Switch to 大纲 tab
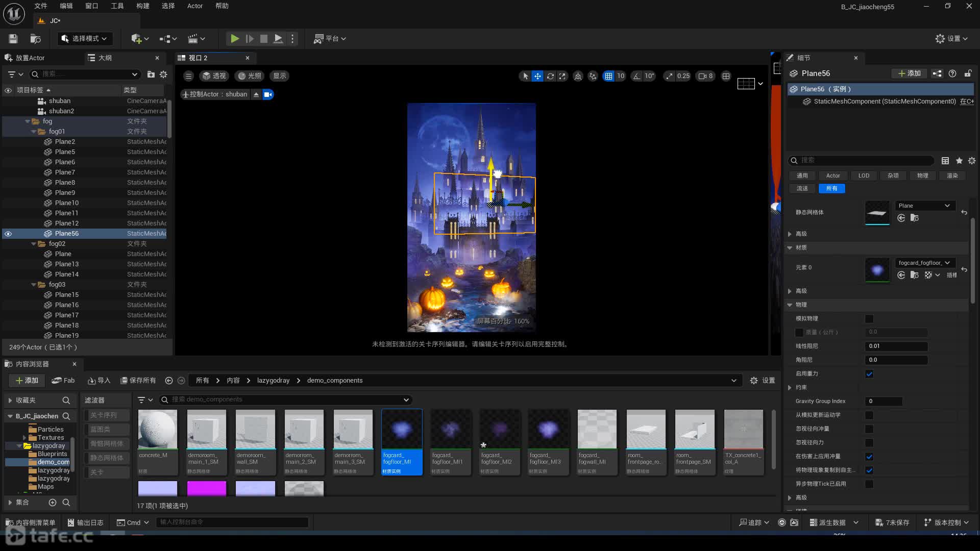 105,58
